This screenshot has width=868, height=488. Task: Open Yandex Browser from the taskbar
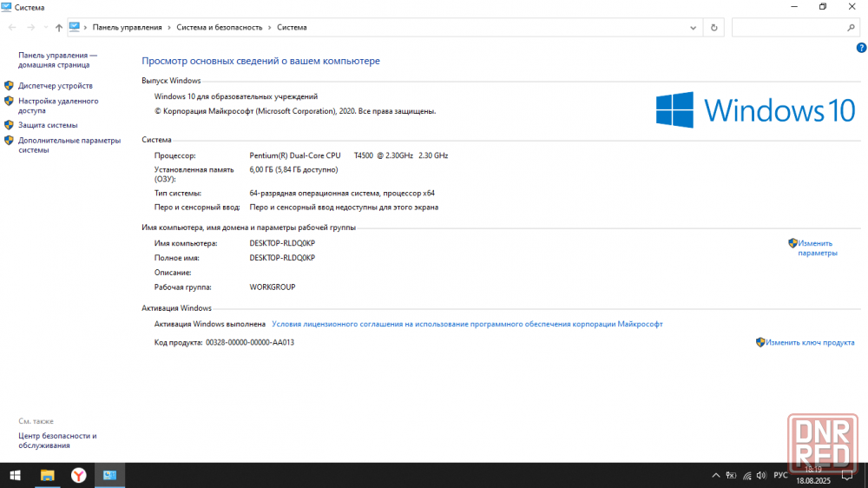point(79,475)
